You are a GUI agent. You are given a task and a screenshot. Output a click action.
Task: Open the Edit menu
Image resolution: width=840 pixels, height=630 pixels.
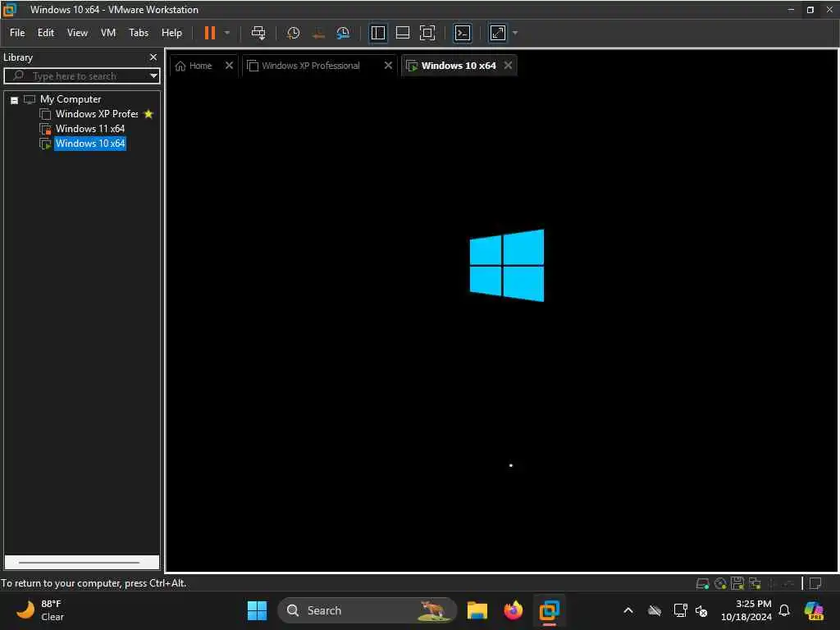pyautogui.click(x=46, y=33)
